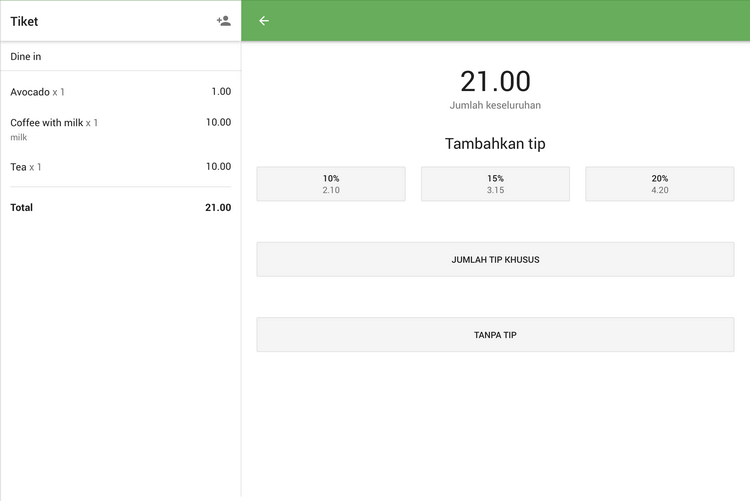
Task: Click the Total row label in the ticket
Action: 22,208
